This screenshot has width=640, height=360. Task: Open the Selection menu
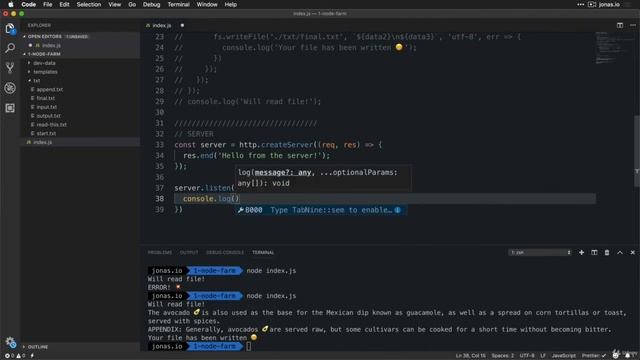(89, 4)
